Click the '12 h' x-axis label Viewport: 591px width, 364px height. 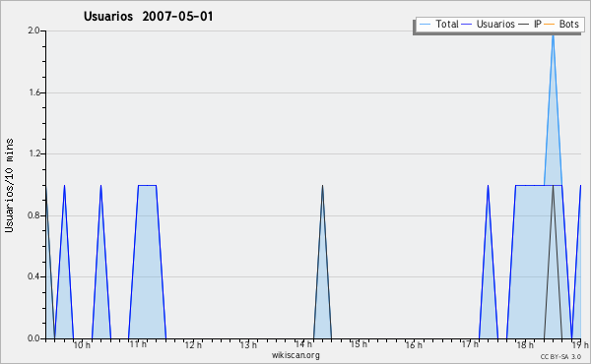193,344
